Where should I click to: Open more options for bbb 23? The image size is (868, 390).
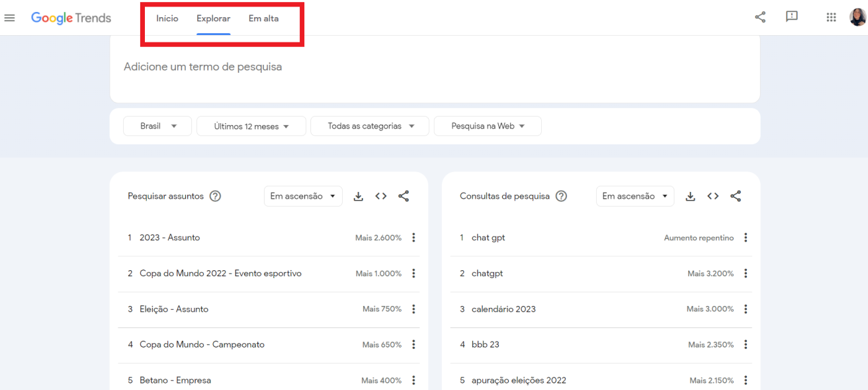[x=746, y=345]
